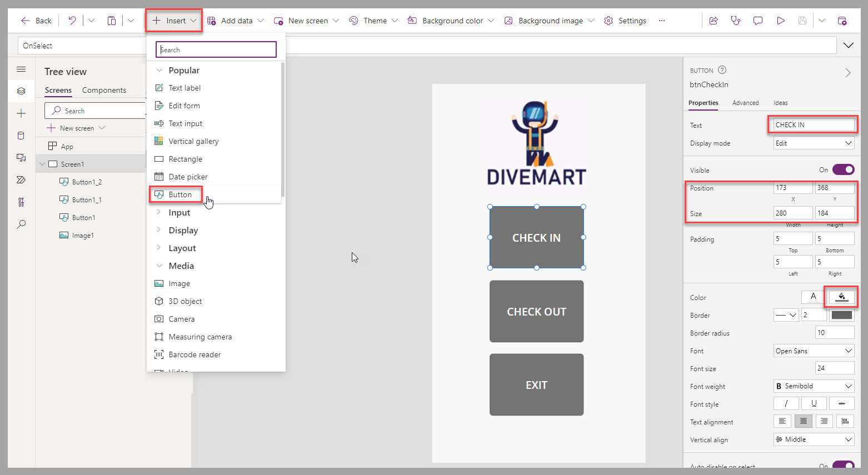Open the Power Automate sidebar pane
This screenshot has width=868, height=475.
click(x=21, y=179)
